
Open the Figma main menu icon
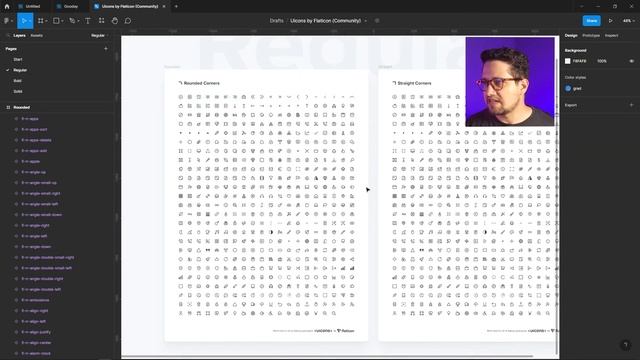pyautogui.click(x=7, y=21)
